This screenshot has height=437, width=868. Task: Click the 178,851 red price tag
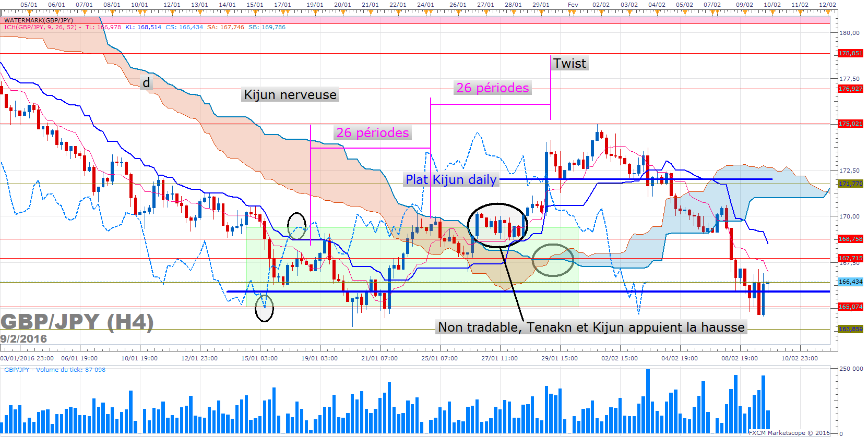pos(850,53)
